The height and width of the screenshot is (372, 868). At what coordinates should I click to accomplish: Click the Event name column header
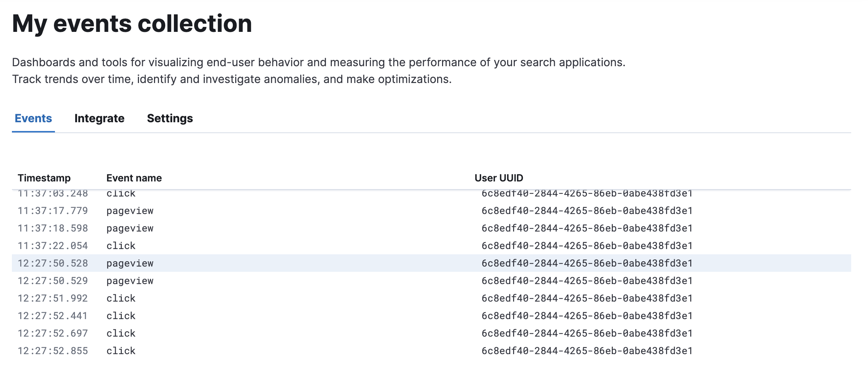[x=134, y=178]
